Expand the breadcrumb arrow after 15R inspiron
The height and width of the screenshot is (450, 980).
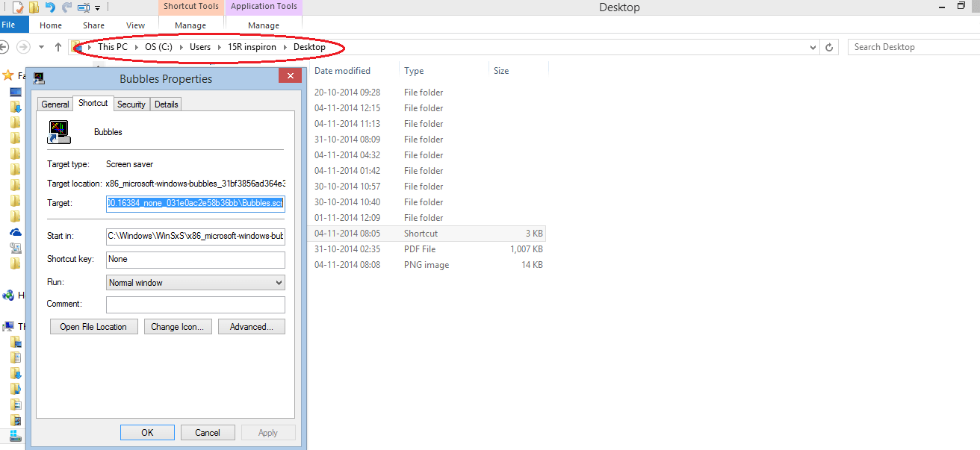coord(285,47)
